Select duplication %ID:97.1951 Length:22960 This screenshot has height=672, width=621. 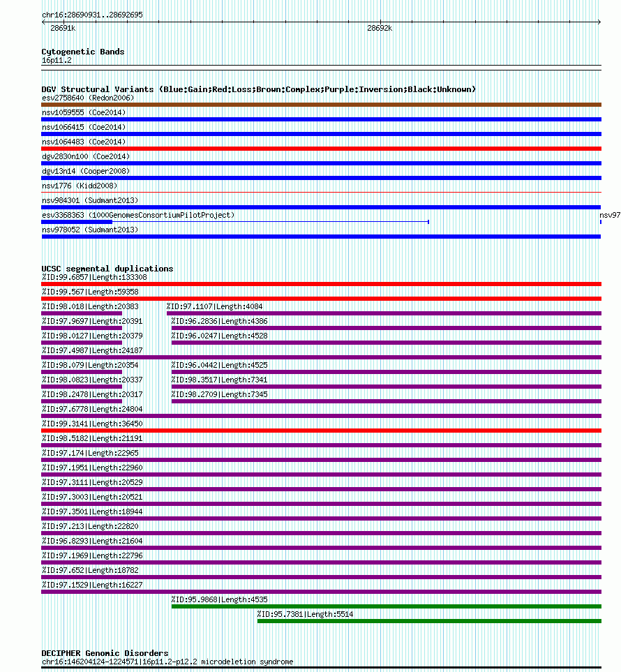[x=92, y=467]
